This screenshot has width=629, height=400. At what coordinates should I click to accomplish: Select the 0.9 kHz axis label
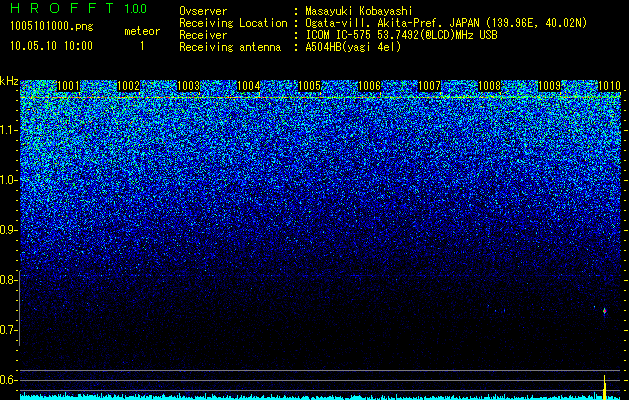pos(9,230)
